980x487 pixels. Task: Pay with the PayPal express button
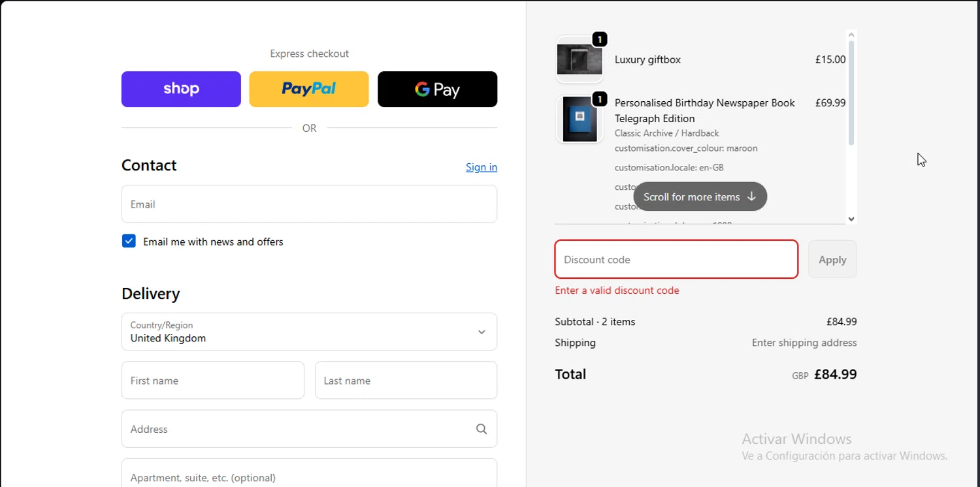[x=308, y=89]
